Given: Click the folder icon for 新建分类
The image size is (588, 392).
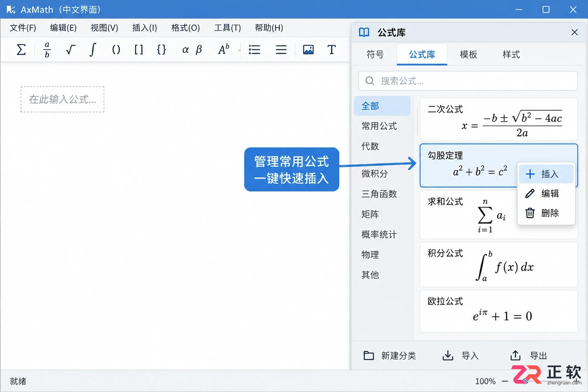Looking at the screenshot, I should point(369,356).
